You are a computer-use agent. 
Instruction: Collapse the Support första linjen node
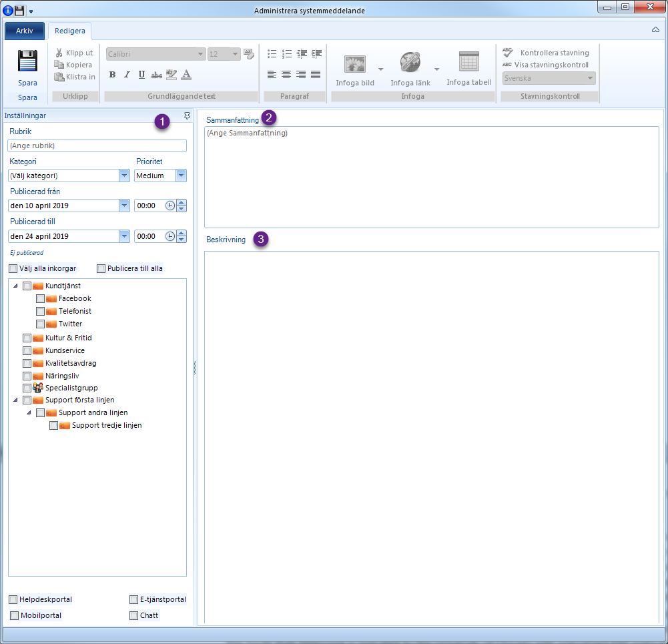click(16, 400)
